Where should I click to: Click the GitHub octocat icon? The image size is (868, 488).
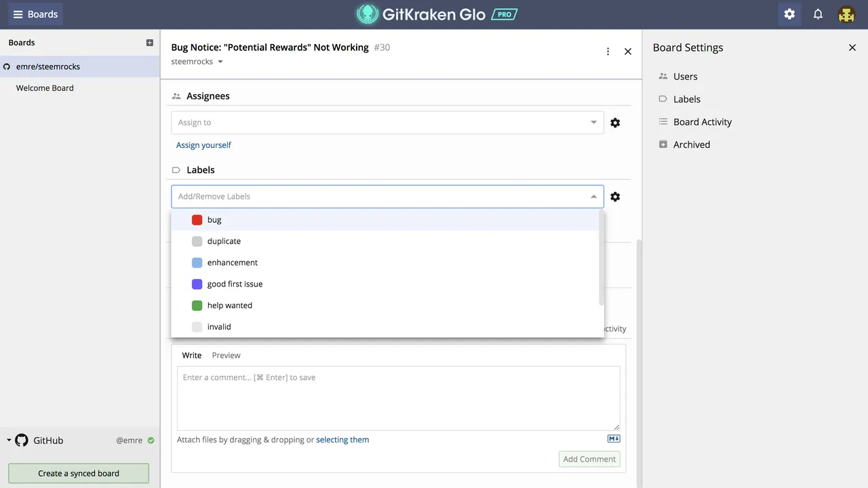[x=22, y=440]
